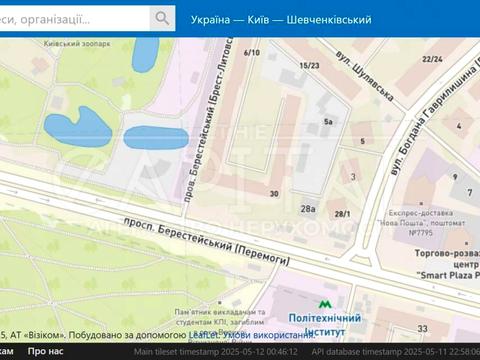Image resolution: width=480 pixels, height=360 pixels.
Task: Click the пров. Берестейський street label
Action: tap(207, 120)
